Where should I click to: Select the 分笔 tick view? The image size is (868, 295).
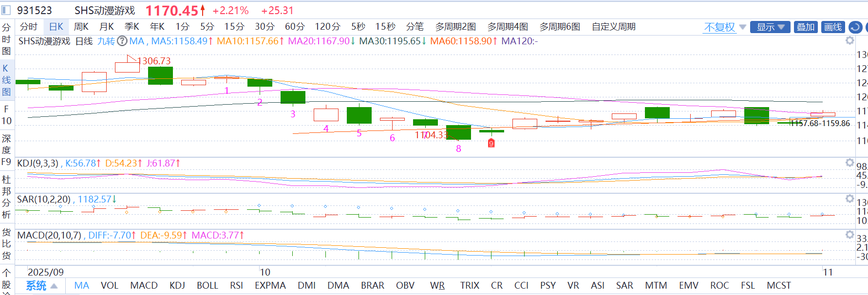(415, 27)
